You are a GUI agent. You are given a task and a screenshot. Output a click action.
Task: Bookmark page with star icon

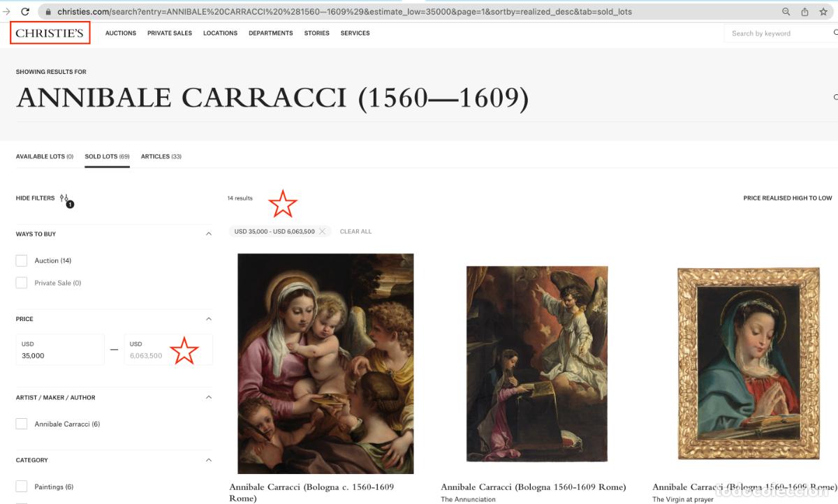823,12
